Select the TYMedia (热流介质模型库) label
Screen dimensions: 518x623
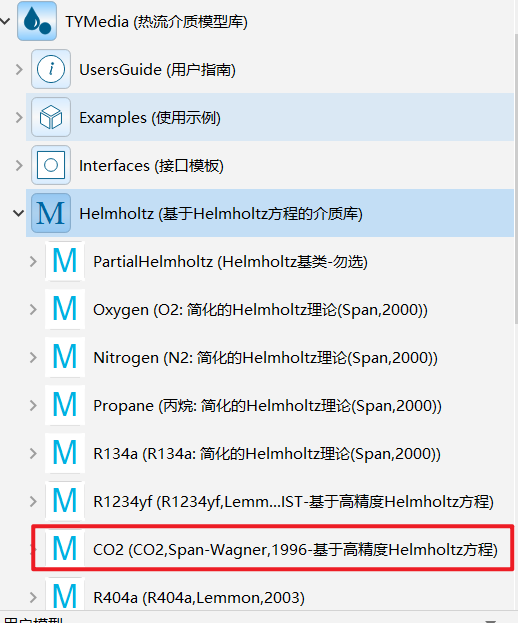coord(157,21)
